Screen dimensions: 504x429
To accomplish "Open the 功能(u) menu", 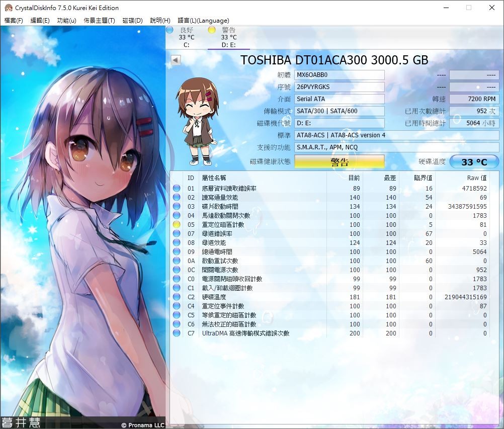I will [66, 21].
